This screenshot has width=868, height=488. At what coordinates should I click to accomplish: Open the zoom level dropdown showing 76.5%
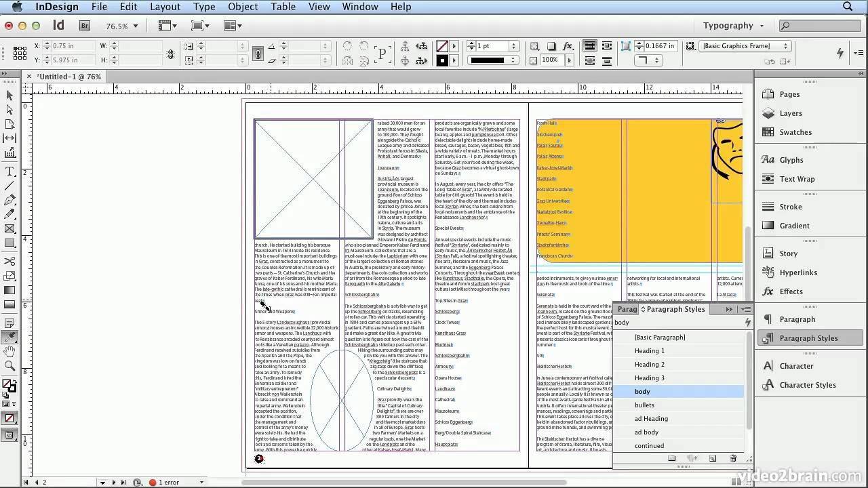pos(121,26)
